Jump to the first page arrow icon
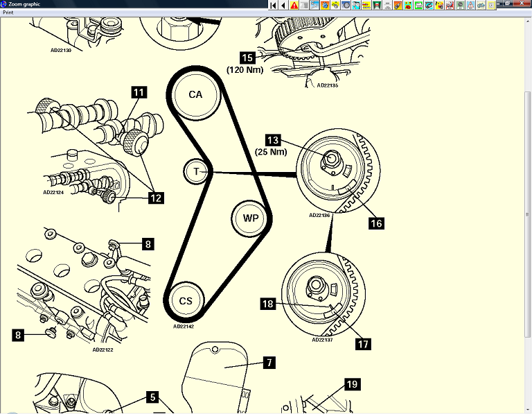This screenshot has width=532, height=414. [274, 5]
